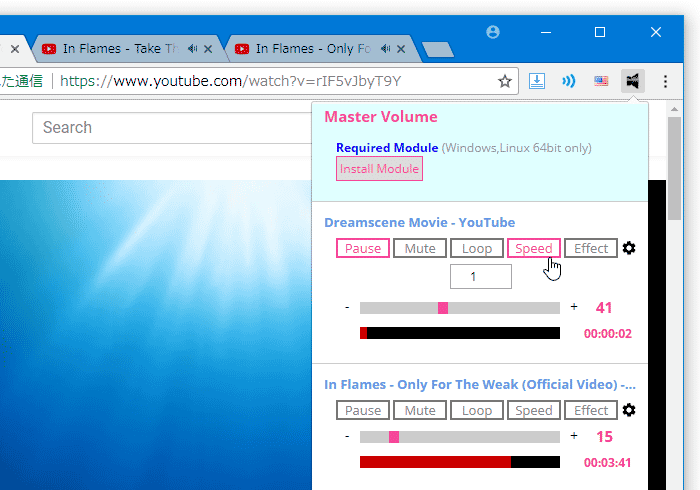The height and width of the screenshot is (490, 700).
Task: Click the 00:00:02 elapsed time
Action: tap(608, 334)
